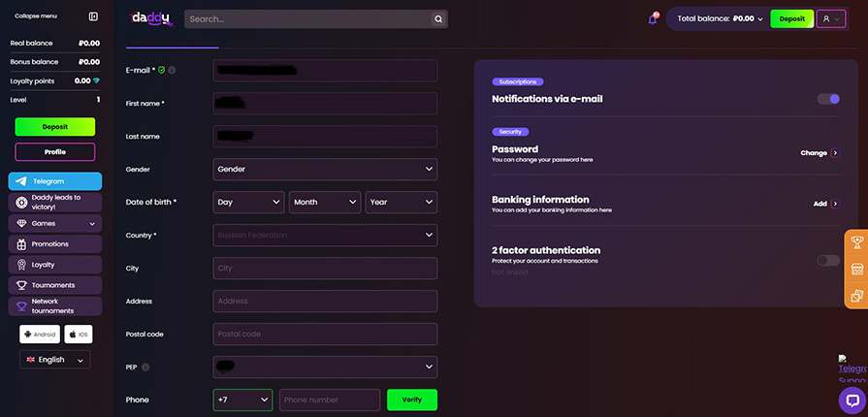Click Change next to Password
868x417 pixels.
tap(819, 153)
